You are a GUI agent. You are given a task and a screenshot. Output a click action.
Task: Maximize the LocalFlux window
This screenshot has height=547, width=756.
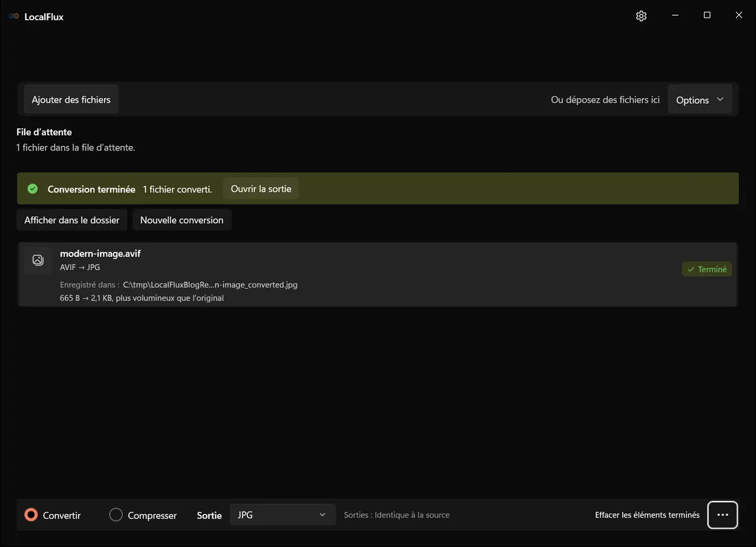[707, 16]
